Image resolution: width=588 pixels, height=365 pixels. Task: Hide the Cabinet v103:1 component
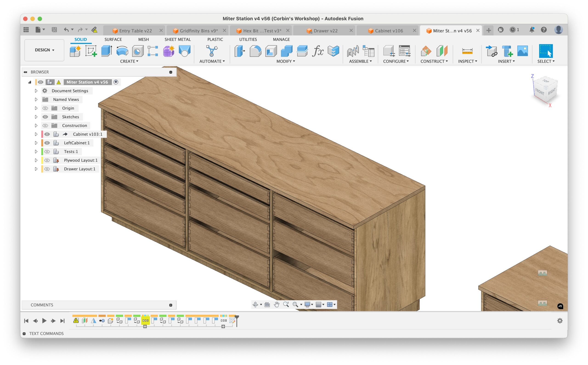pos(47,134)
